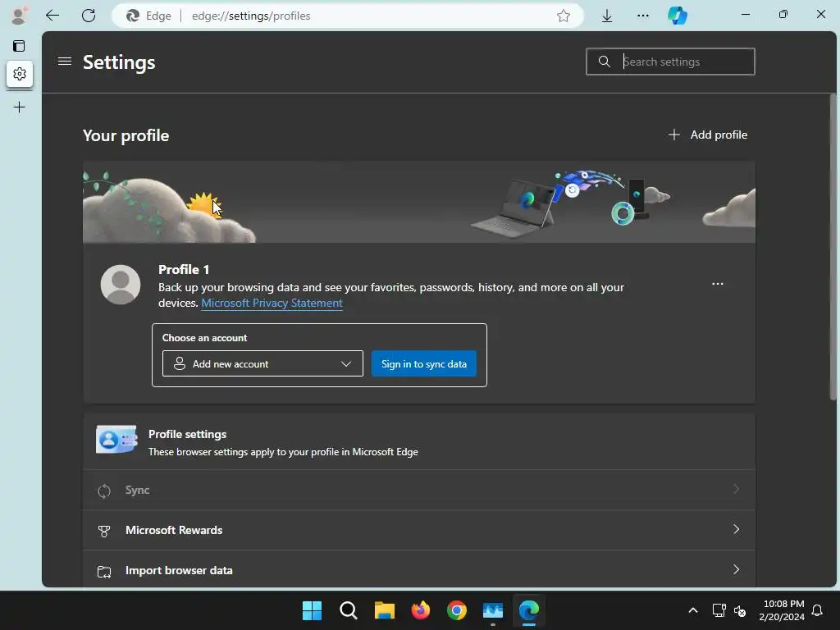Screen dimensions: 840x630
Task: Open the tab actions menu icon
Action: pyautogui.click(x=19, y=46)
